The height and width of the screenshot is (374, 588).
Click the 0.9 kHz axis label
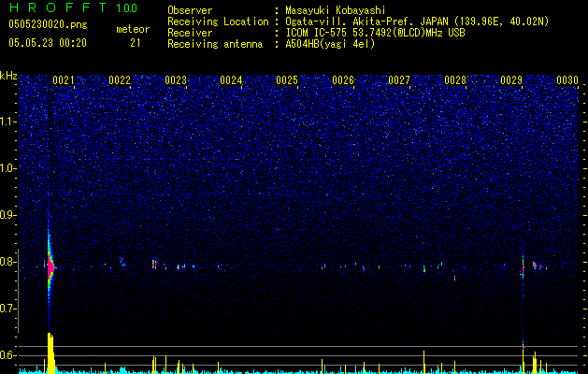[8, 215]
